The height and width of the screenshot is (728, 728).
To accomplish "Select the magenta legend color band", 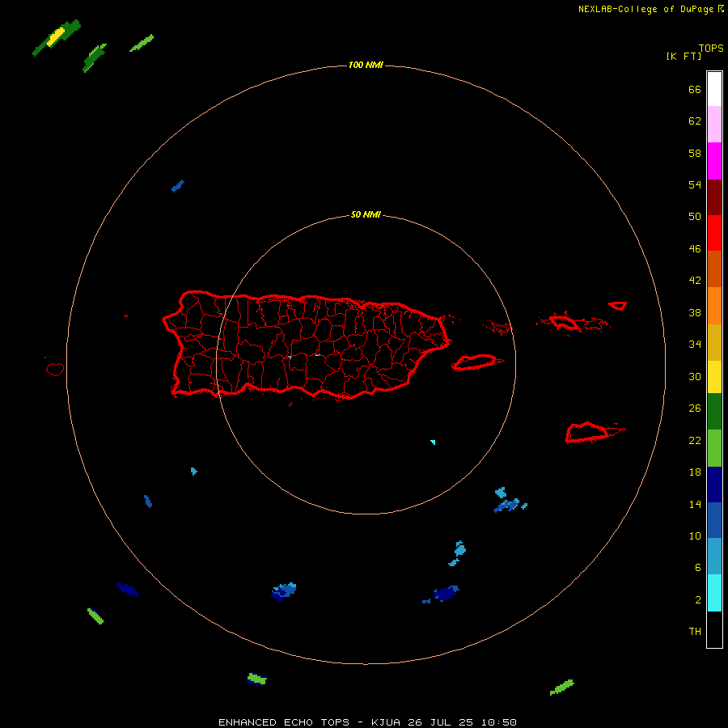I will click(x=714, y=161).
